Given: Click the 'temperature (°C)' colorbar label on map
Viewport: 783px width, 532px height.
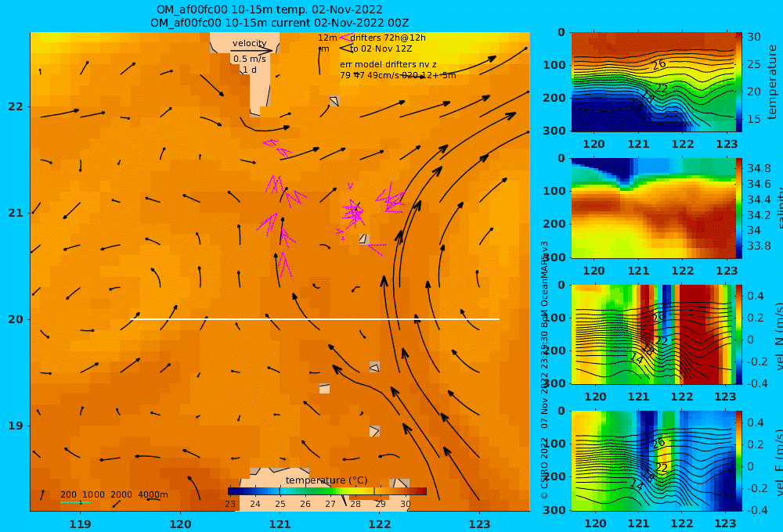Looking at the screenshot, I should (327, 480).
